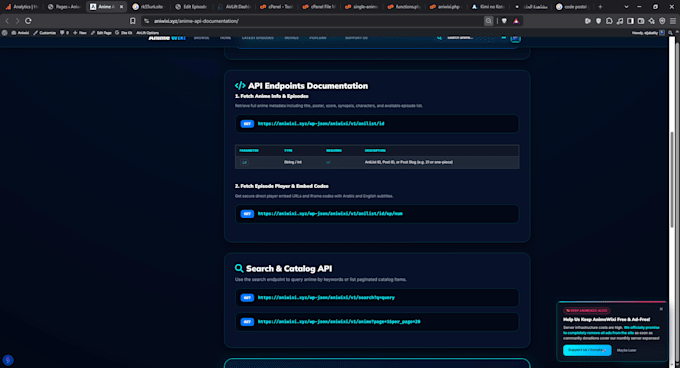Click the purple floating icon at bottom-left
The image size is (680, 368).
pos(8,360)
